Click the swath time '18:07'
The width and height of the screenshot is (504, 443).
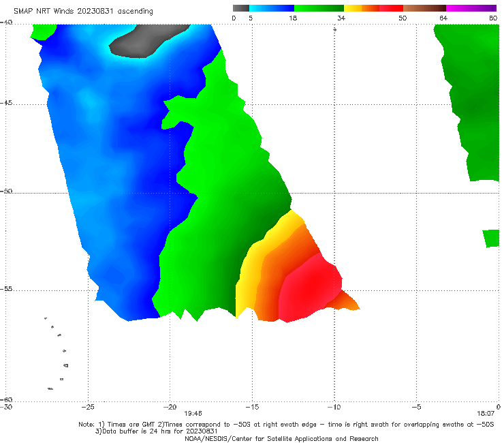tap(486, 414)
